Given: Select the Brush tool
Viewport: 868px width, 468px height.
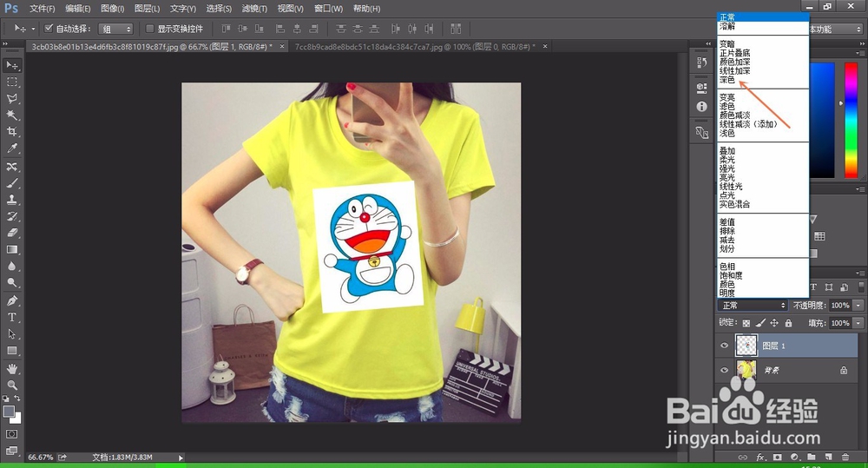Looking at the screenshot, I should pos(11,183).
